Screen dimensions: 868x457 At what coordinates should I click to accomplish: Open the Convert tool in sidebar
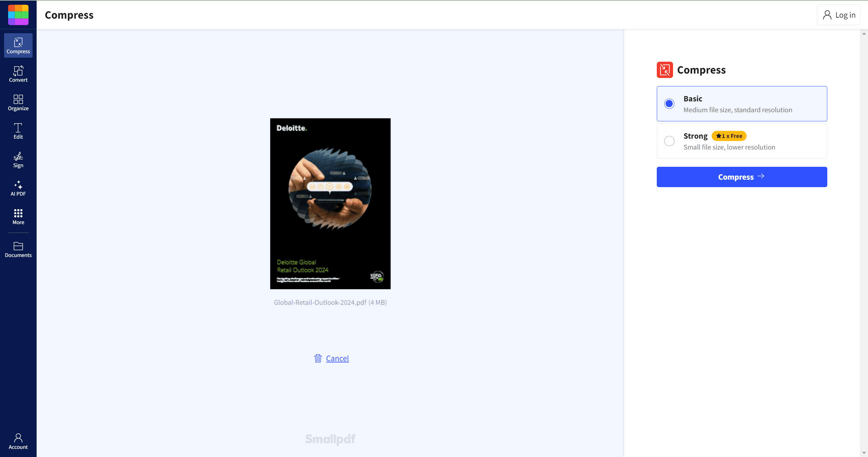point(18,74)
